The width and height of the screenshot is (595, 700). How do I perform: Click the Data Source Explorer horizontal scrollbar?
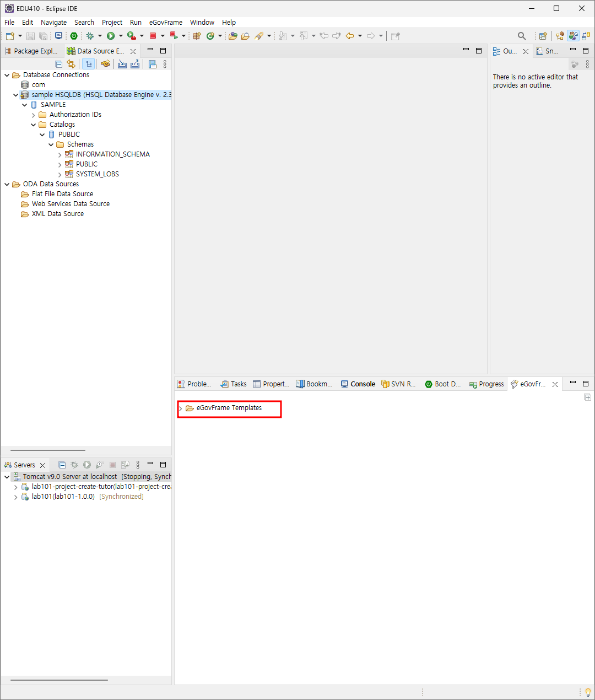click(48, 450)
